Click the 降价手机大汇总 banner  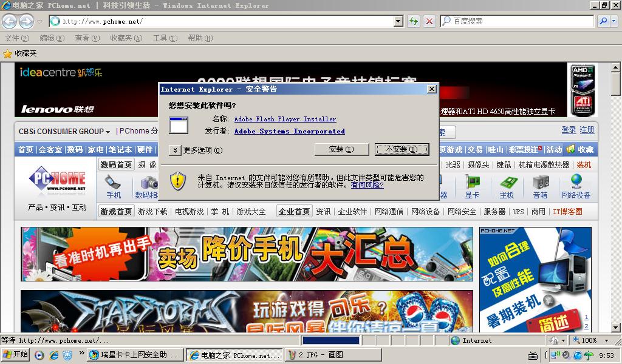(x=247, y=254)
